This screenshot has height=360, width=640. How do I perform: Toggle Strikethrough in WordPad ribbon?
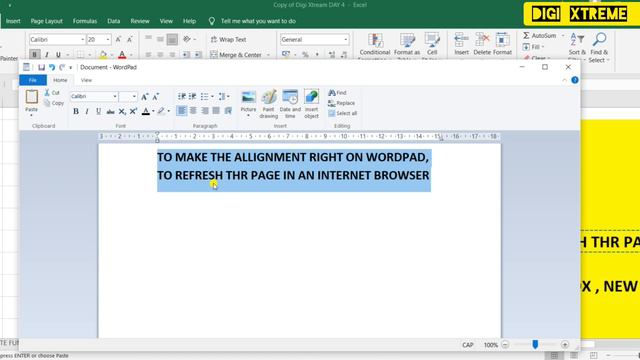click(110, 111)
